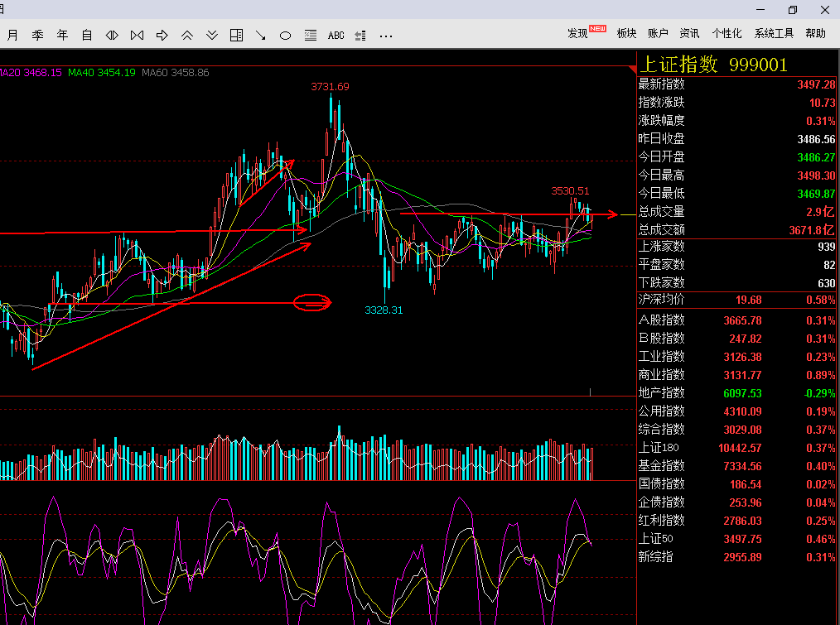Image resolution: width=840 pixels, height=625 pixels.
Task: Select the 综合指数 row
Action: point(736,430)
